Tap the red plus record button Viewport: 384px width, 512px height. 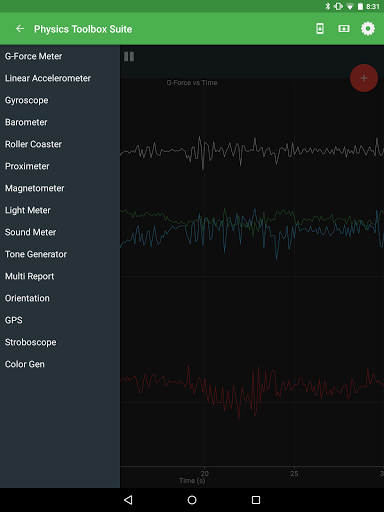[x=364, y=78]
